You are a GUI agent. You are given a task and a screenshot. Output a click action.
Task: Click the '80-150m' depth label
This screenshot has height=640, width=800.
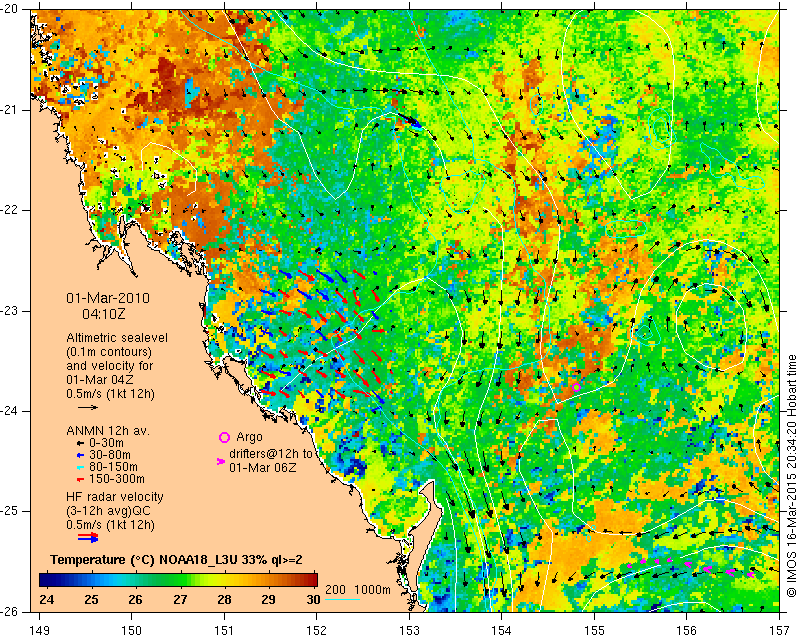(113, 467)
